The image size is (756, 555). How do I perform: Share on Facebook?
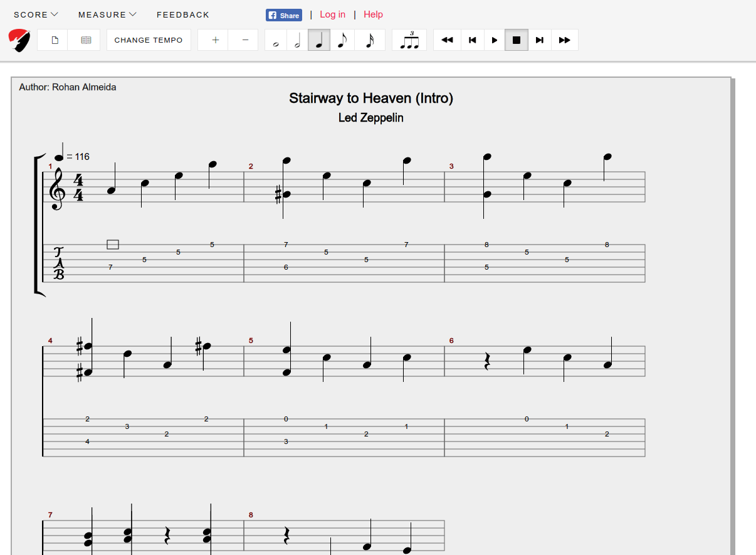[284, 15]
